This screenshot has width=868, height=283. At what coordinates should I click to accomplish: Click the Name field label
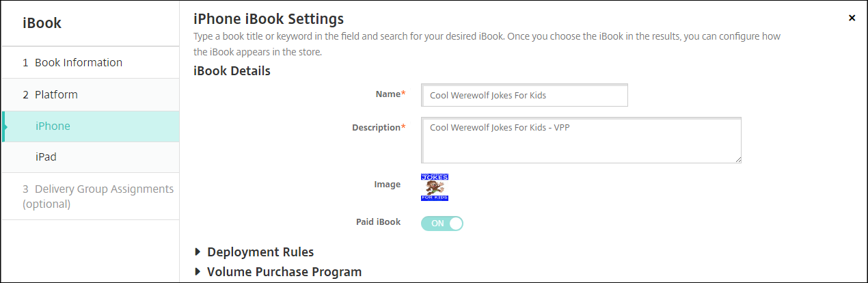pos(388,94)
